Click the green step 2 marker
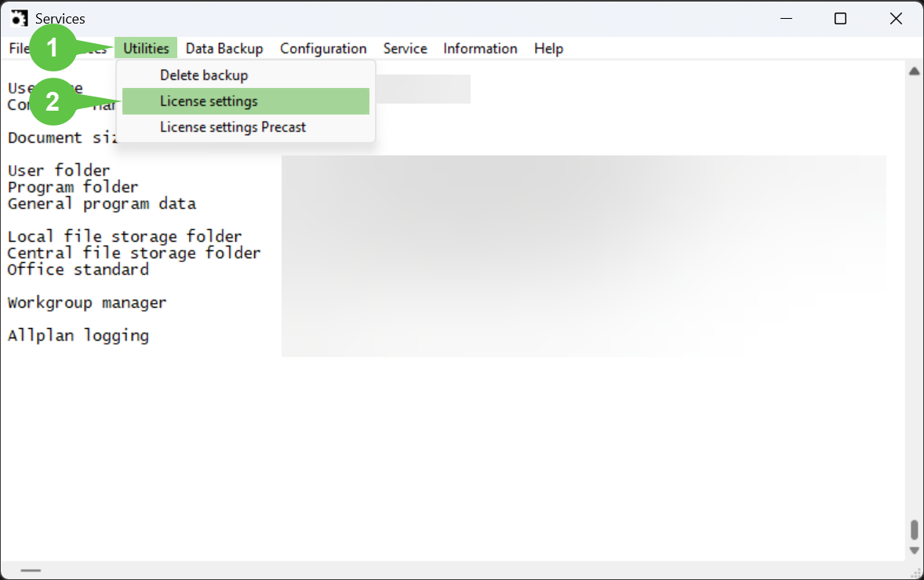Viewport: 924px width, 580px height. (53, 101)
